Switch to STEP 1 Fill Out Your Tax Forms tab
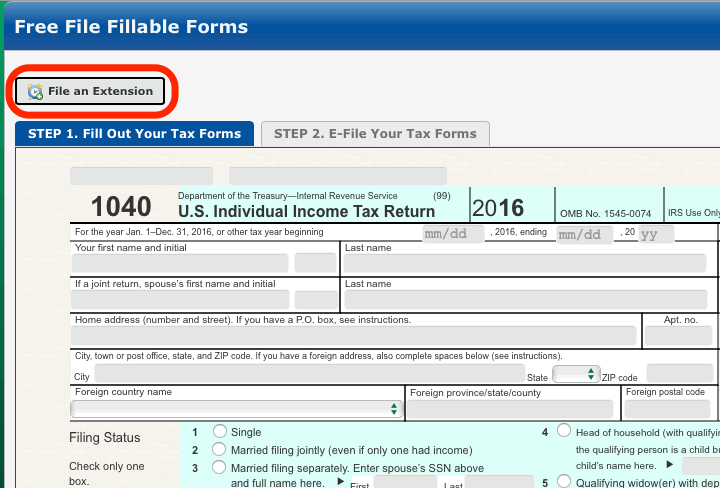Viewport: 720px width, 488px height. 135,134
